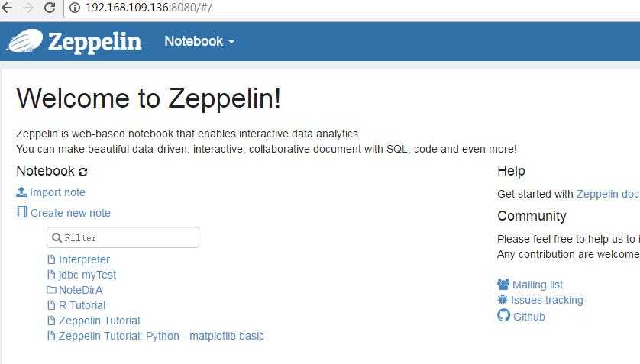Click the Github octocat icon
The width and height of the screenshot is (640, 364).
[503, 315]
